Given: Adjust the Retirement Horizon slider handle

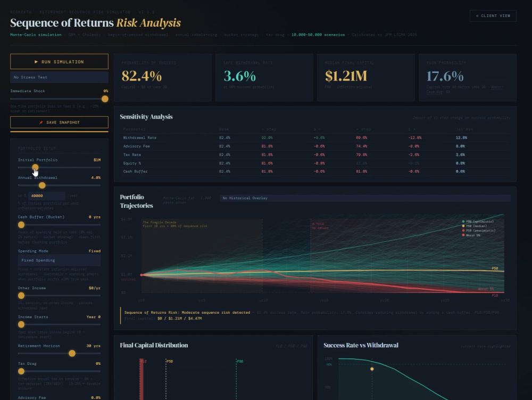Looking at the screenshot, I should coord(72,354).
